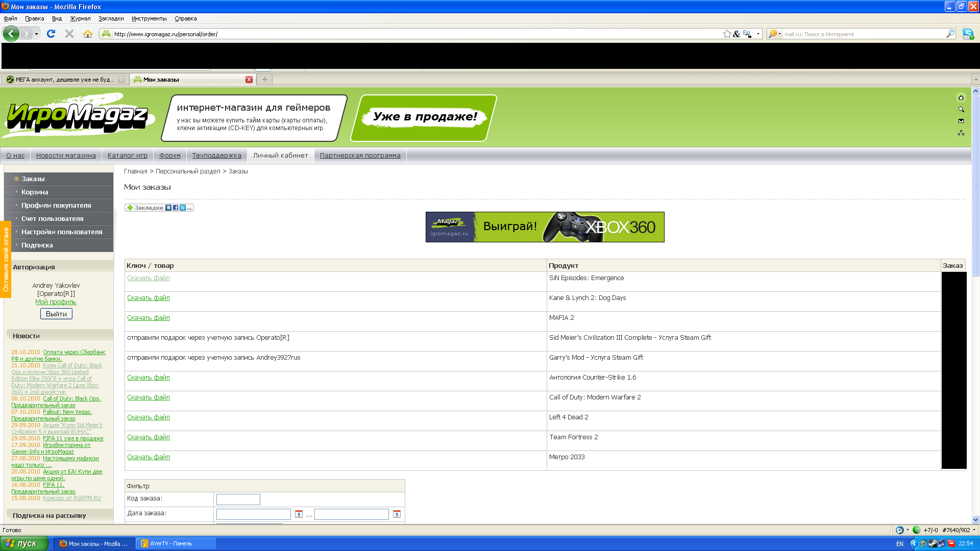Open the back history dropdown arrow
Screen dimensions: 980x551
click(36, 34)
